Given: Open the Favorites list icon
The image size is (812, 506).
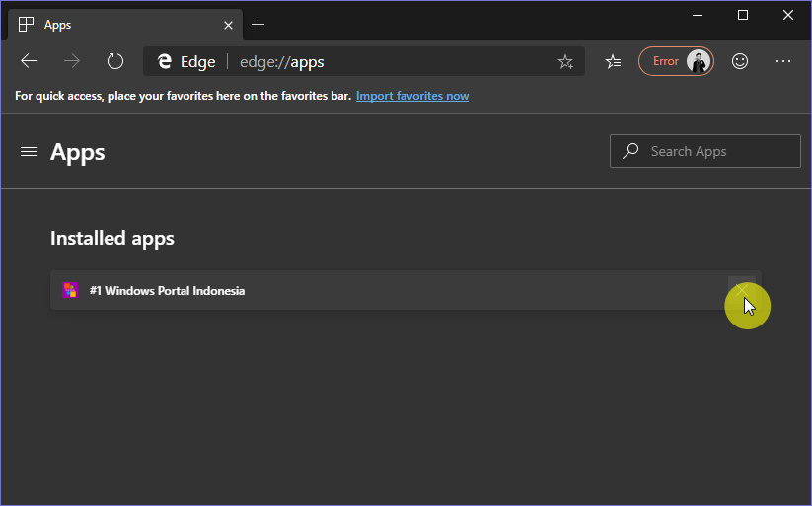Looking at the screenshot, I should coord(613,61).
